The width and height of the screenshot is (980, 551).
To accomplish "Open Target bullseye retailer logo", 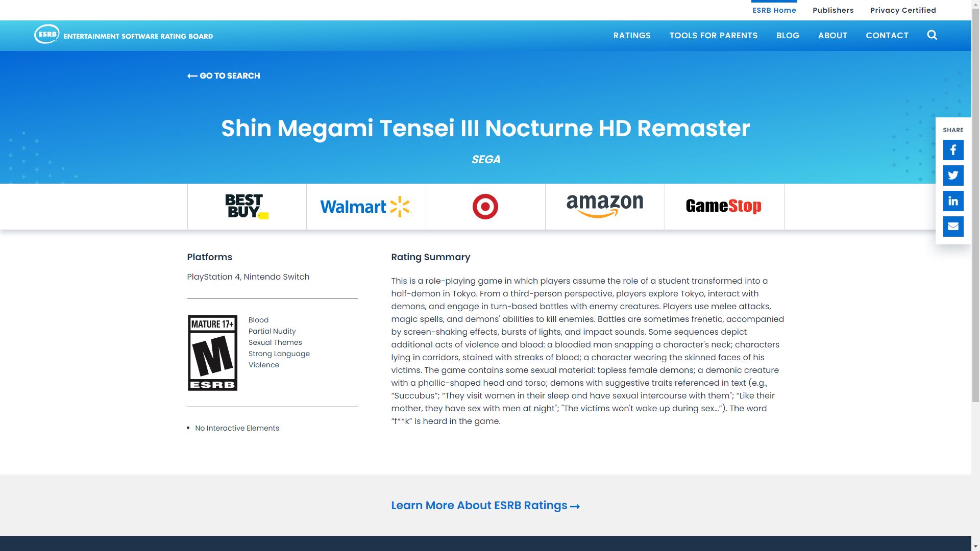I will 485,207.
